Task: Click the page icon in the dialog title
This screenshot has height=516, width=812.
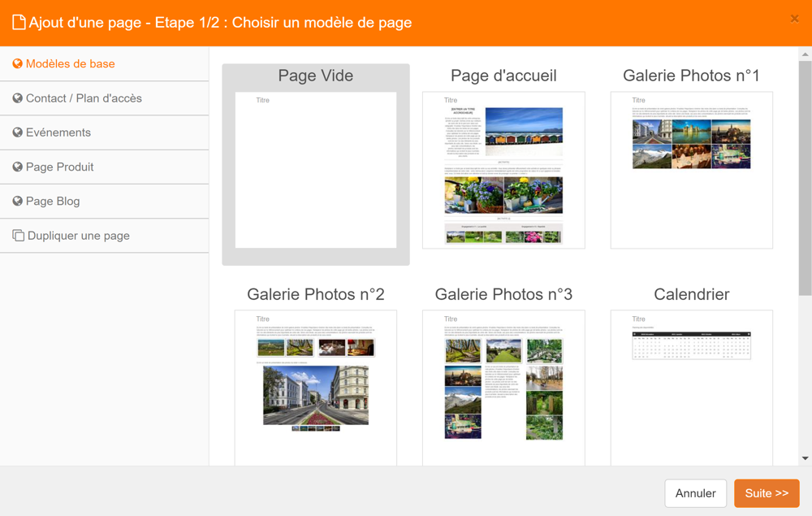Action: (x=19, y=23)
